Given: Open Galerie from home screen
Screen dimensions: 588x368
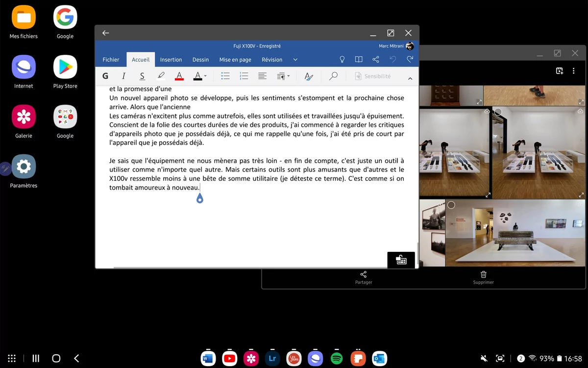Looking at the screenshot, I should pos(24,122).
